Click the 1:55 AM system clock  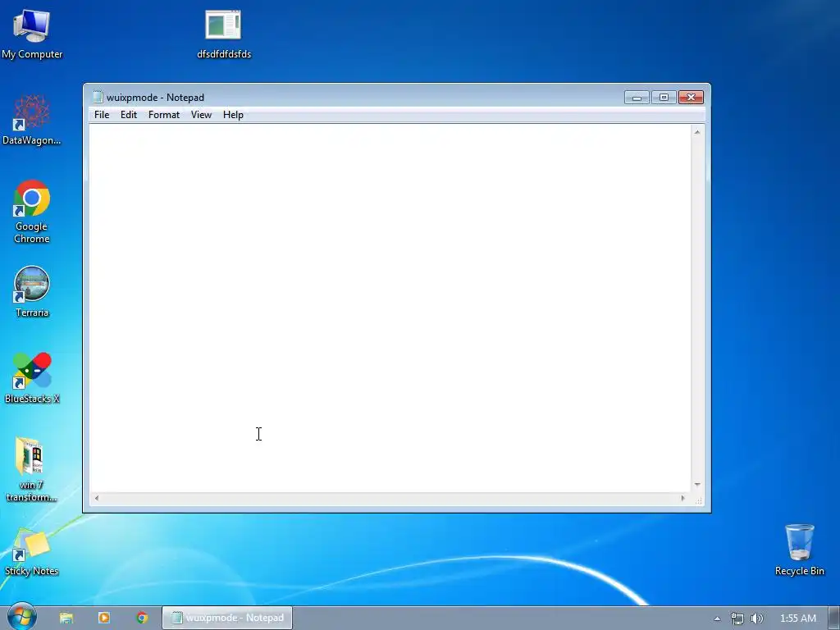tap(797, 619)
